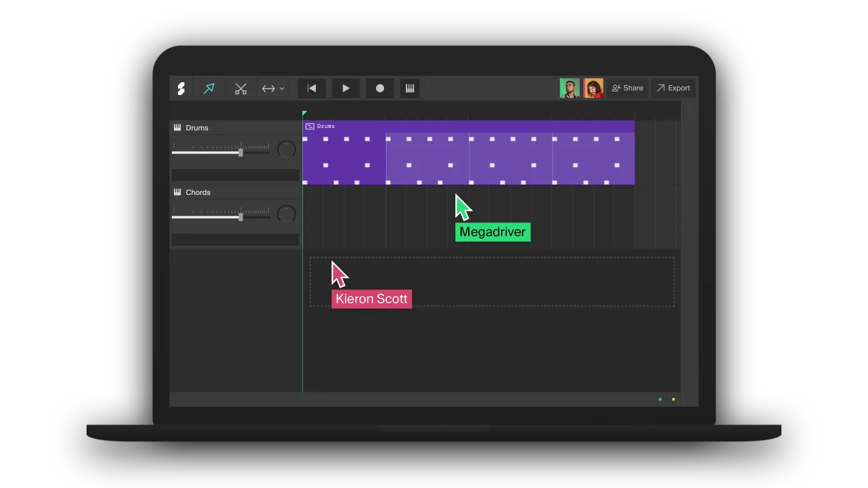Click the Soundtrap logo icon
The width and height of the screenshot is (868, 488).
[181, 88]
